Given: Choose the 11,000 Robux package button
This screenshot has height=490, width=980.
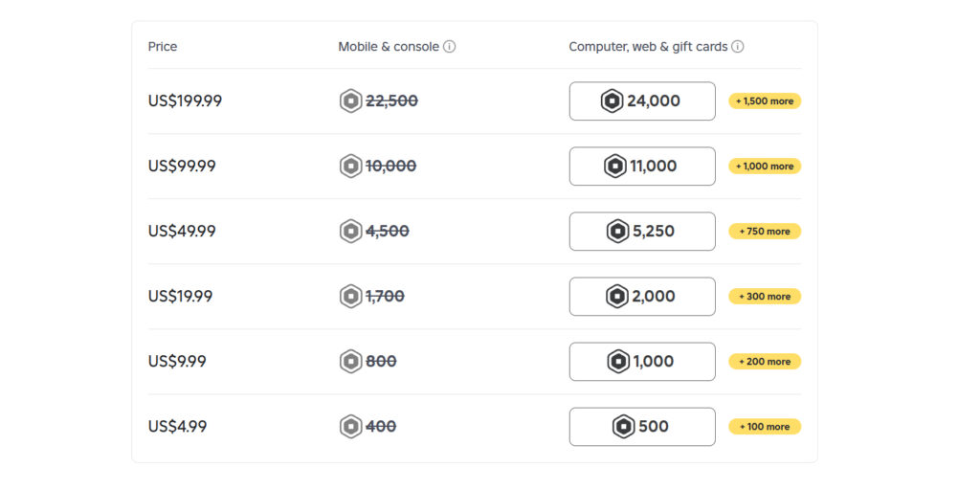Looking at the screenshot, I should [642, 167].
